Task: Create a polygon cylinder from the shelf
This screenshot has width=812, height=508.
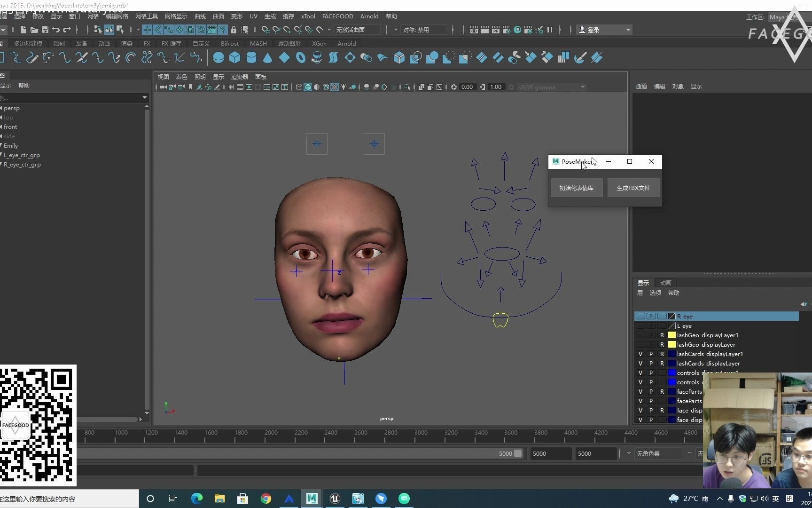Action: click(251, 58)
